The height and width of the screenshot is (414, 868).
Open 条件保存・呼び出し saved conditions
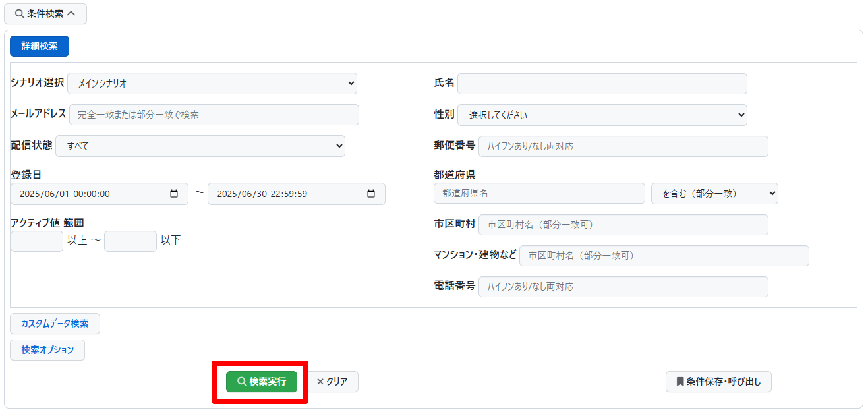718,382
